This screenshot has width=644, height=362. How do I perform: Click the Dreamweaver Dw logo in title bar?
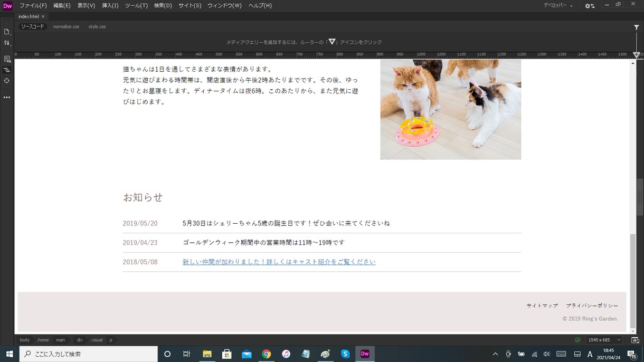(x=7, y=6)
